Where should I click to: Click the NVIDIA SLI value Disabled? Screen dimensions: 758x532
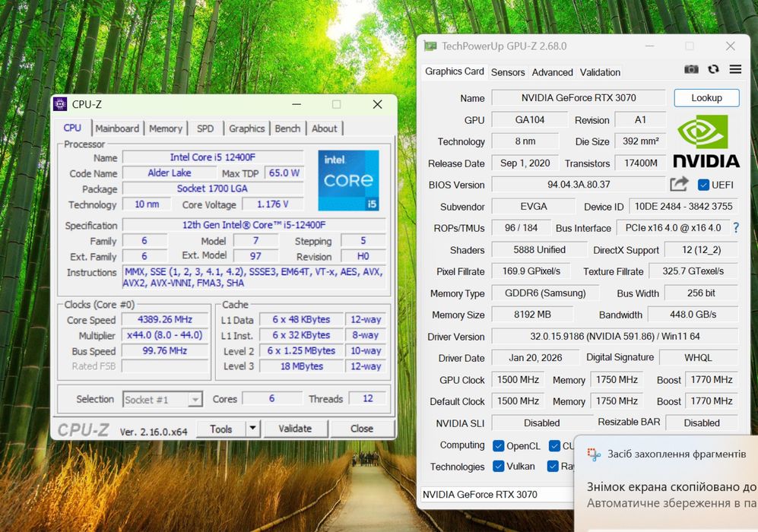pos(542,423)
